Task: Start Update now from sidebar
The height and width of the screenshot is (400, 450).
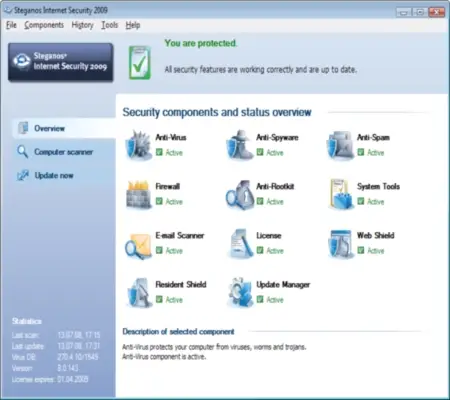Action: coord(54,176)
